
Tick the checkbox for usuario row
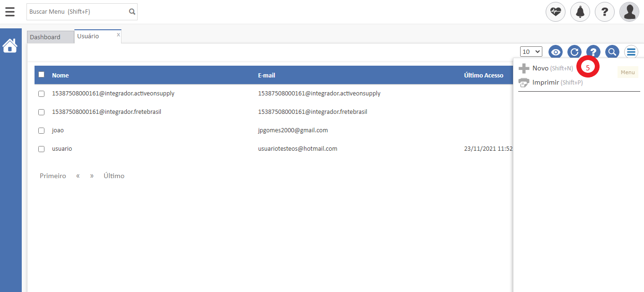point(42,149)
